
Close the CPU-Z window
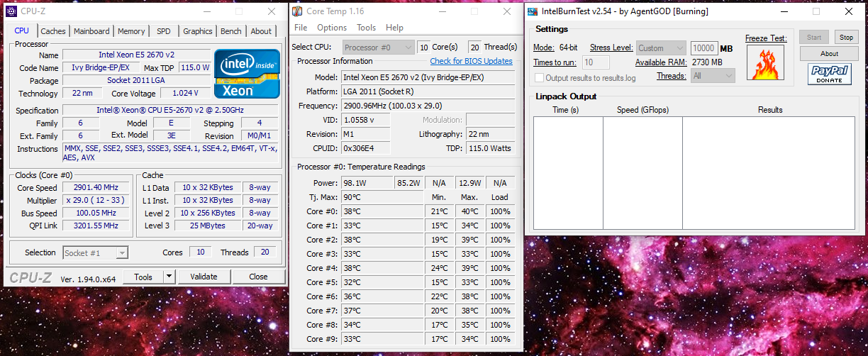(x=272, y=11)
